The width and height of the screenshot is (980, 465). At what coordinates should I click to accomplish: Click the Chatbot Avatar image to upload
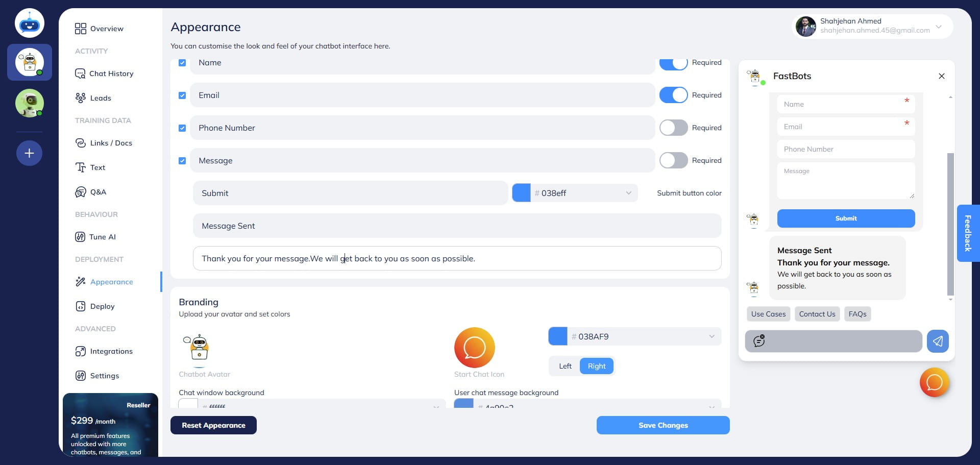pos(199,348)
